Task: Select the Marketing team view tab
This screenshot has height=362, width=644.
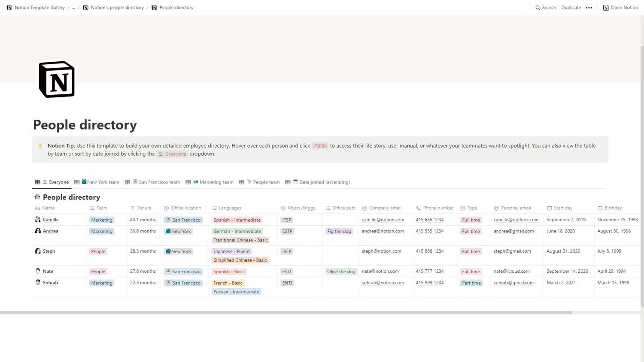Action: coord(210,182)
